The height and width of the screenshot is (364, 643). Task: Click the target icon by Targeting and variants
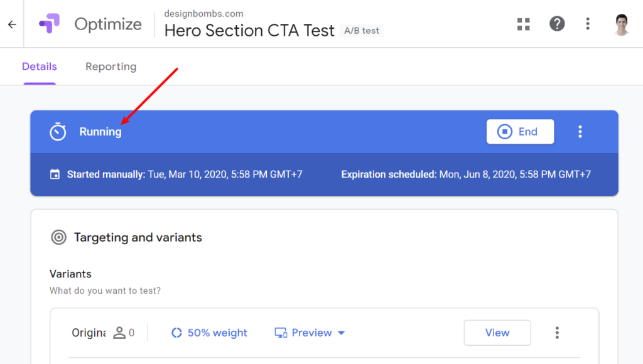pos(58,237)
